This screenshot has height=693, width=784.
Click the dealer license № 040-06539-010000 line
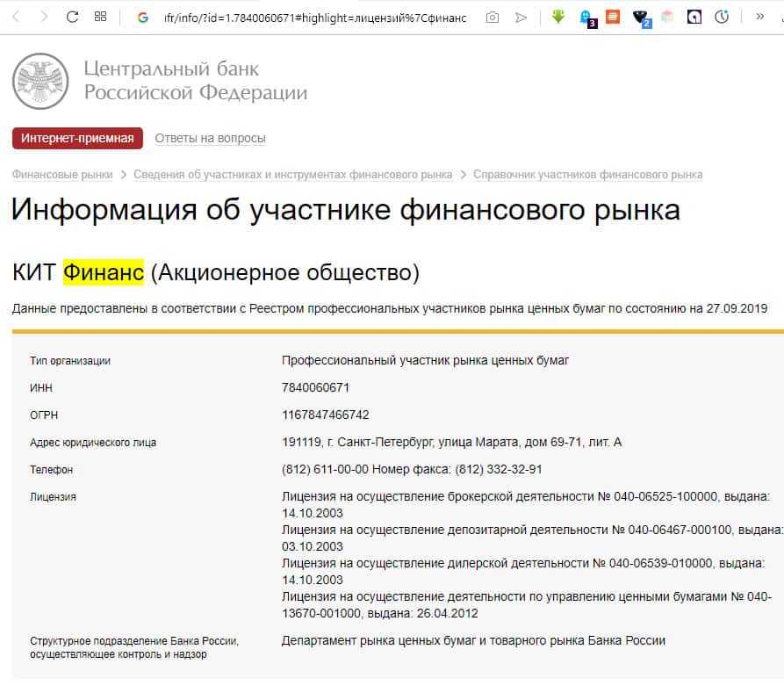(523, 572)
